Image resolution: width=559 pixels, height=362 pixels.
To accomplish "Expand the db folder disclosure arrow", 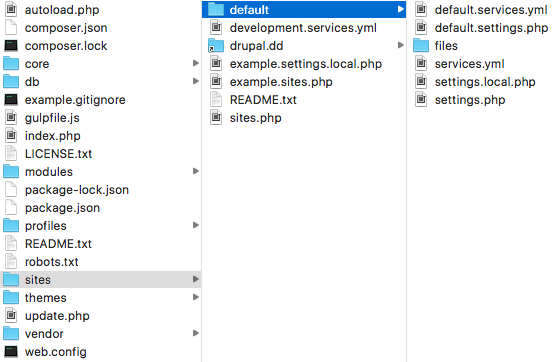I will point(196,81).
